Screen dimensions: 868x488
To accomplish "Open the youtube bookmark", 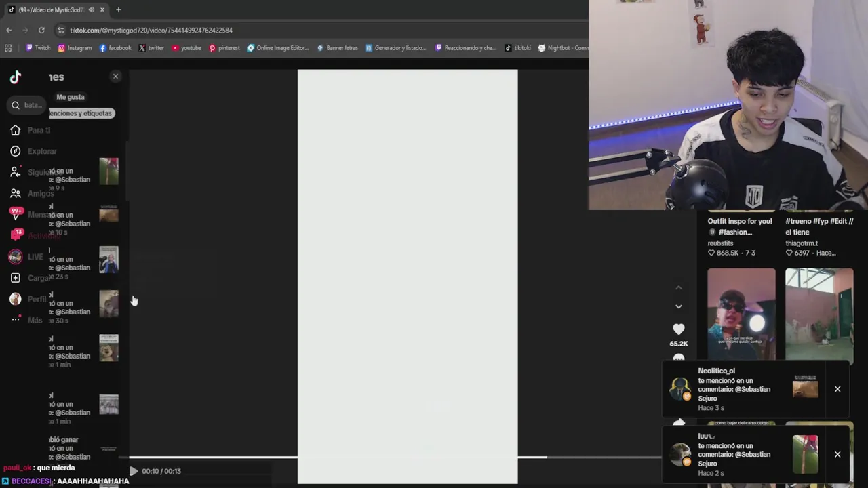I will [186, 48].
